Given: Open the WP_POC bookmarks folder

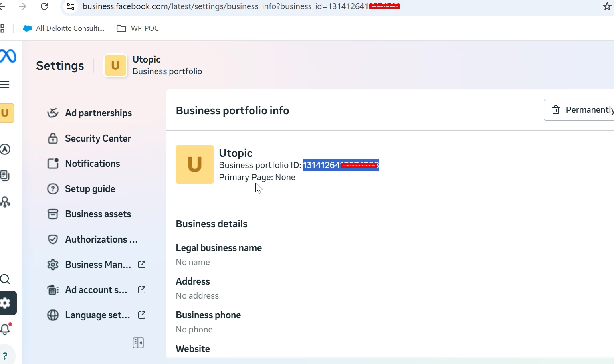Looking at the screenshot, I should pyautogui.click(x=138, y=28).
